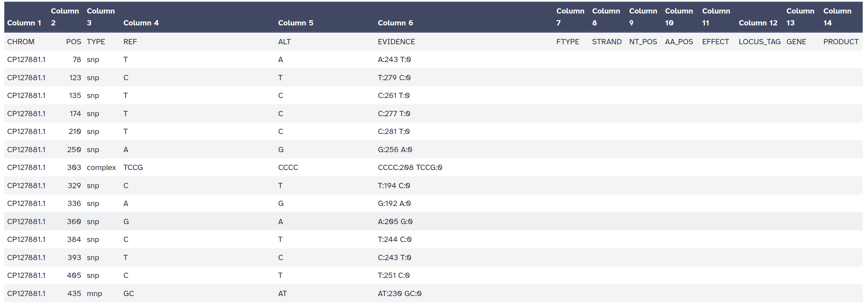Click the Column 12 header
This screenshot has height=305, width=868.
pos(758,23)
